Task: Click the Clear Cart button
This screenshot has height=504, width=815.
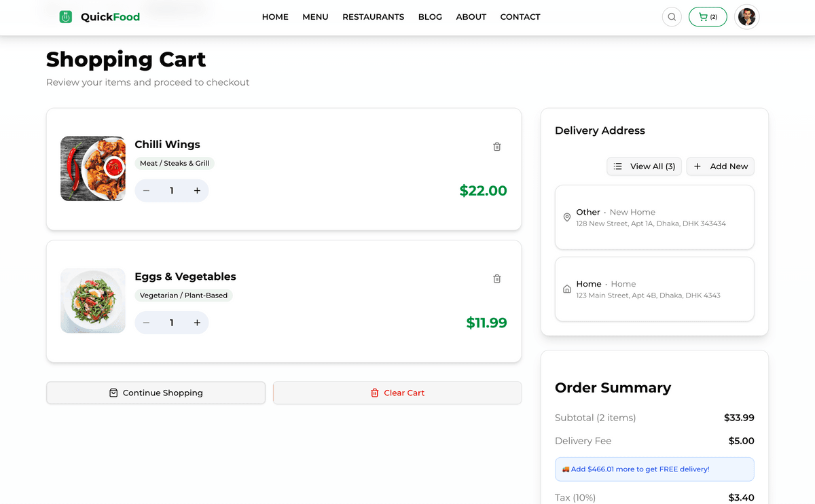Action: [397, 393]
